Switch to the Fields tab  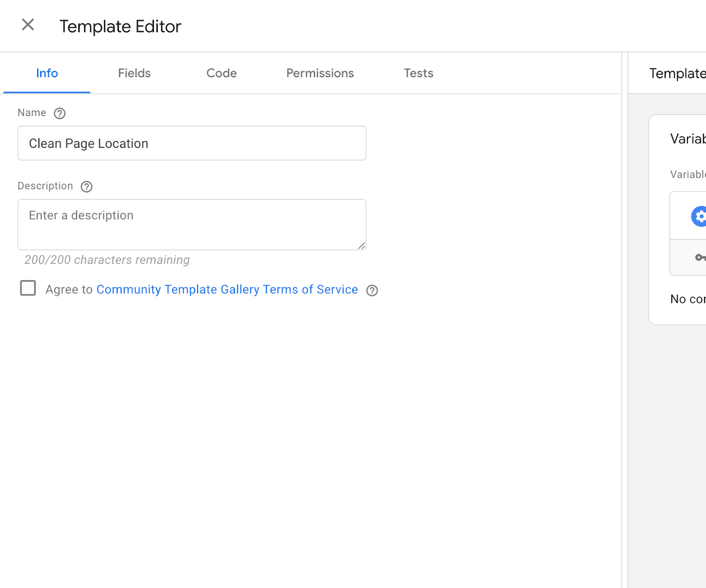coord(134,73)
